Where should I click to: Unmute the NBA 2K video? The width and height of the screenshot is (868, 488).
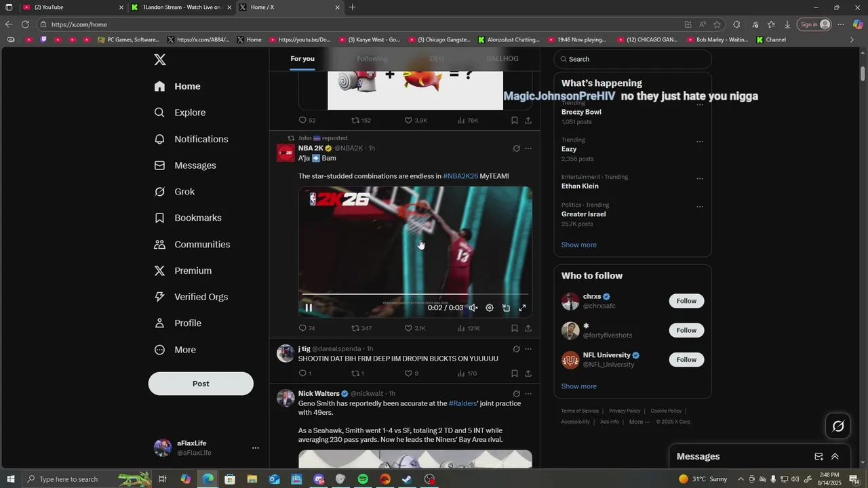pyautogui.click(x=473, y=308)
